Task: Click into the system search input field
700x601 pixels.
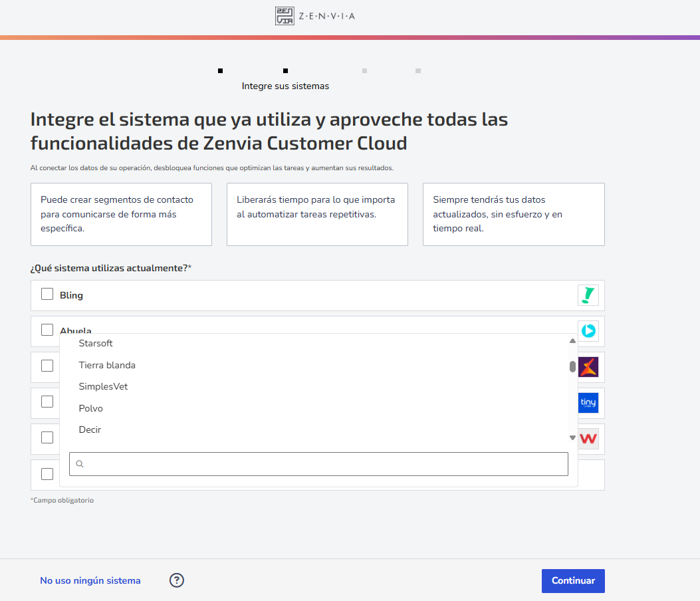Action: pyautogui.click(x=318, y=464)
